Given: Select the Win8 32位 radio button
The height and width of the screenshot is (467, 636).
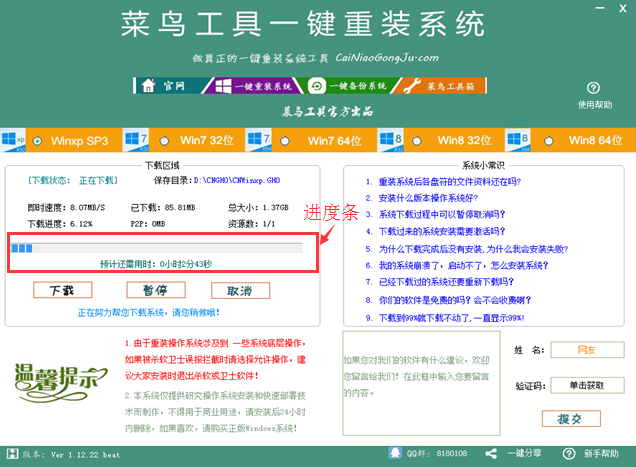Looking at the screenshot, I should [x=417, y=141].
